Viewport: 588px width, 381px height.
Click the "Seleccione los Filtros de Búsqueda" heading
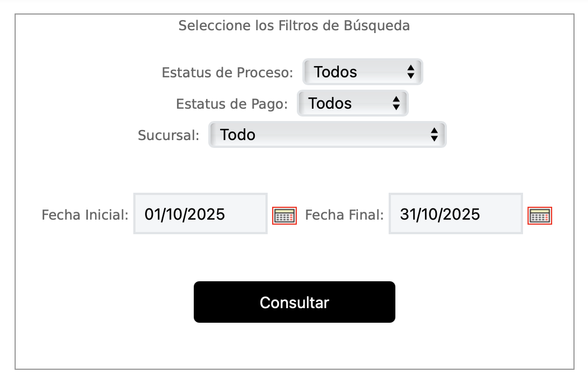(294, 26)
